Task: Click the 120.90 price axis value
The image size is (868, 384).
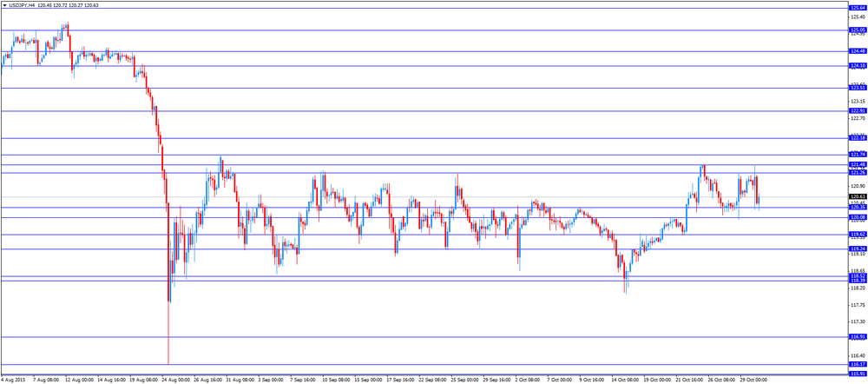Action: (858, 186)
